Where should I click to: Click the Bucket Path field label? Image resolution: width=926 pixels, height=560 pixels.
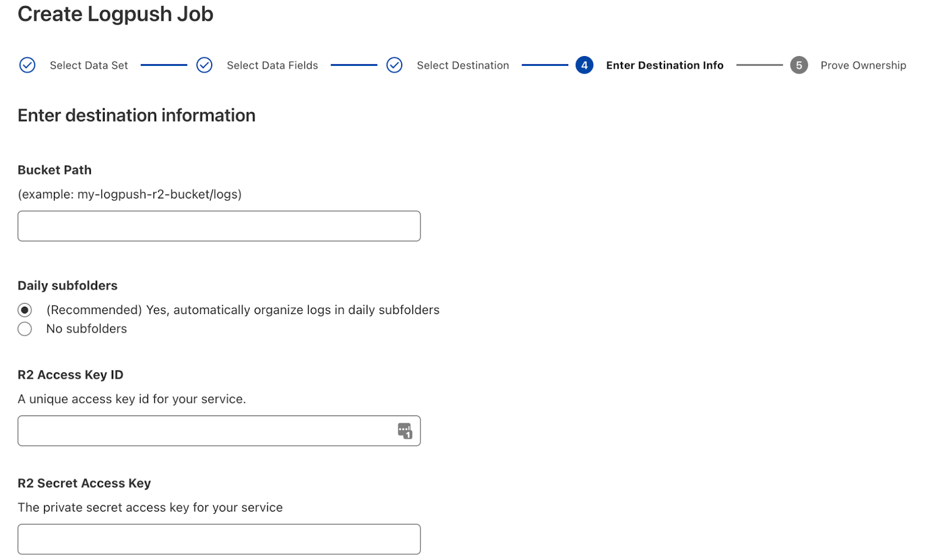pos(54,170)
